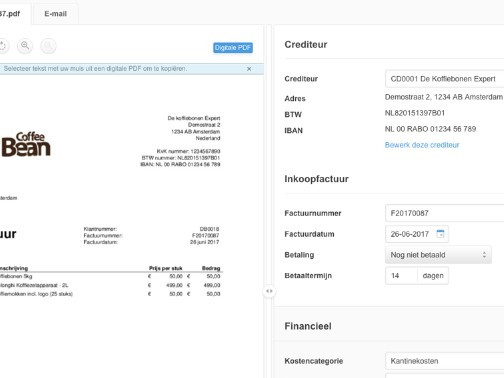Click the panel splitter arrows handle

[269, 291]
